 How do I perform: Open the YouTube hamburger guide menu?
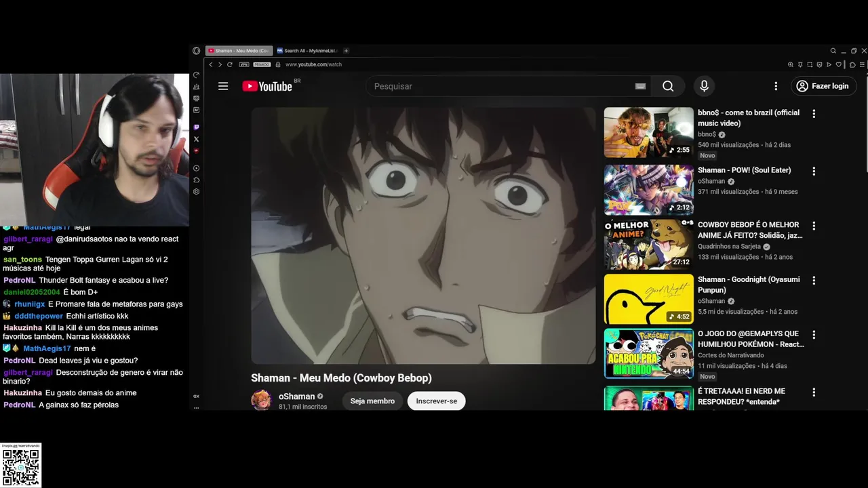pyautogui.click(x=223, y=86)
